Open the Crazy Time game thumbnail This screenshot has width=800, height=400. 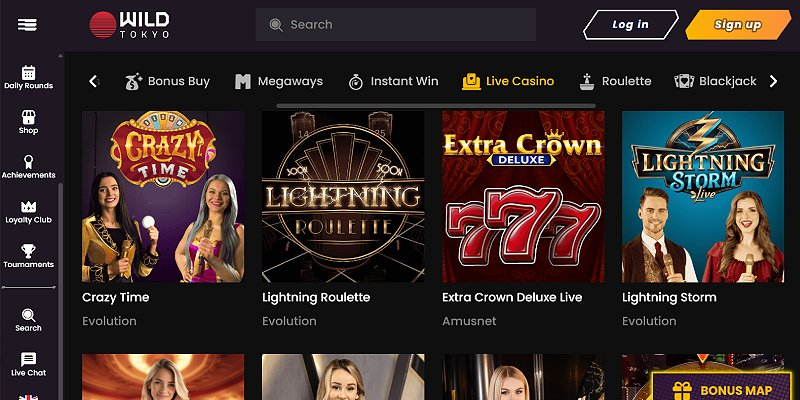[163, 196]
